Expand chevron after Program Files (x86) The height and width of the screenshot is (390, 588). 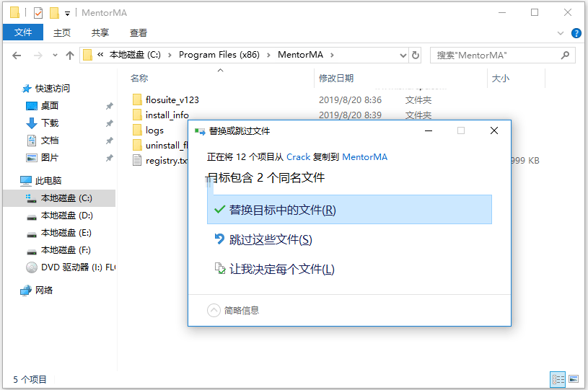(x=268, y=55)
